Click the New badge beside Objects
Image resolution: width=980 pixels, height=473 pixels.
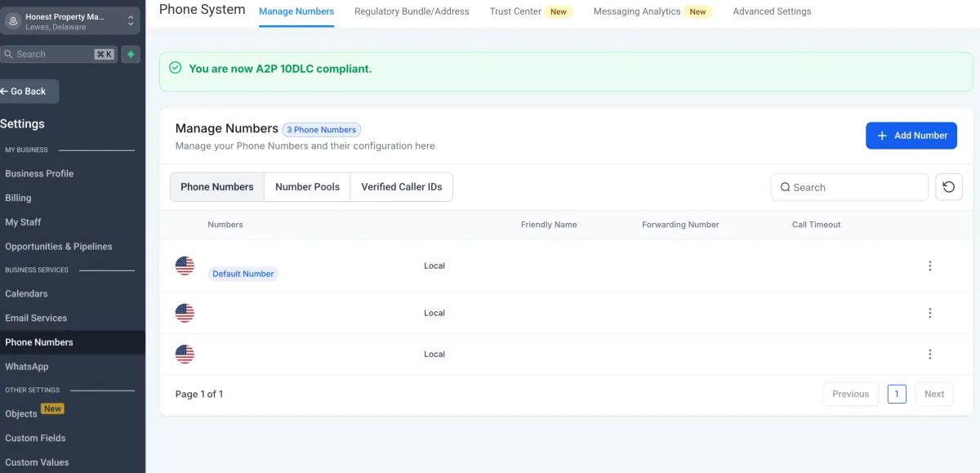coord(53,408)
